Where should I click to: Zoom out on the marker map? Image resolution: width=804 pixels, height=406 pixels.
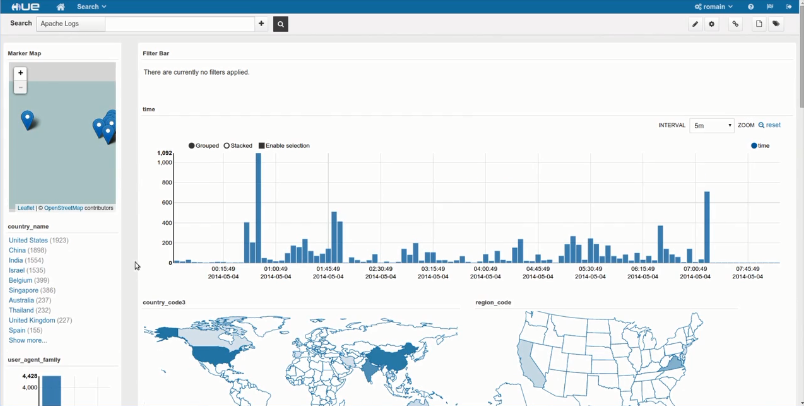(21, 87)
